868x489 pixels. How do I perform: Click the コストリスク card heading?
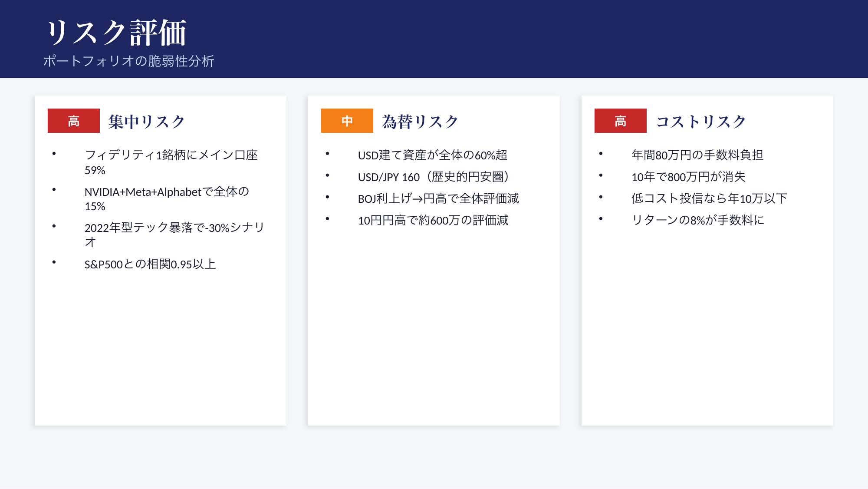click(x=700, y=122)
